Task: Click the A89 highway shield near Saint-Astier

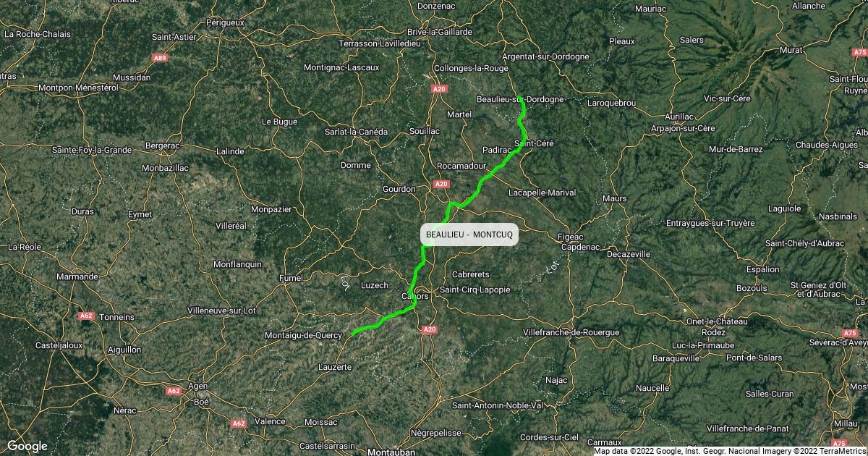Action: [160, 57]
